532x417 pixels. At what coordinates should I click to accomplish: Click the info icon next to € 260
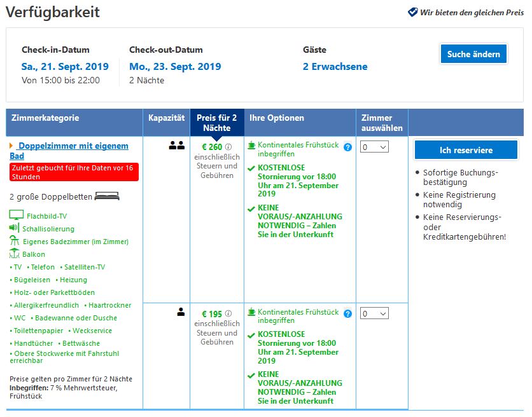click(228, 147)
